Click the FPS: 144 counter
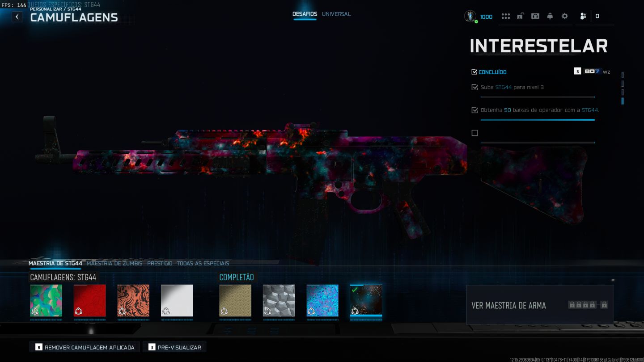Viewport: 644px width, 362px height. tap(14, 5)
